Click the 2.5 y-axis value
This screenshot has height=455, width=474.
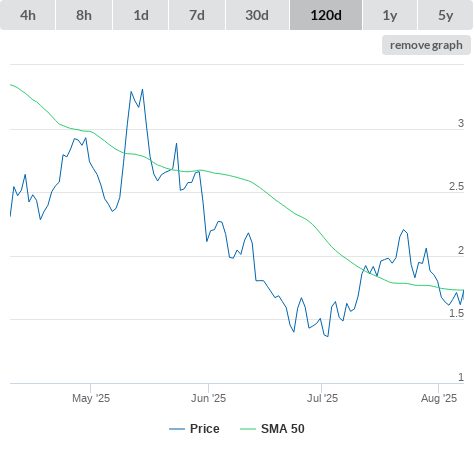[456, 187]
